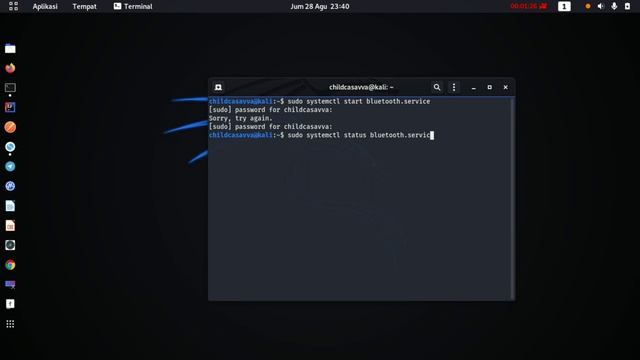Minimize the terminal window
Viewport: 640px width, 360px height.
(x=473, y=87)
